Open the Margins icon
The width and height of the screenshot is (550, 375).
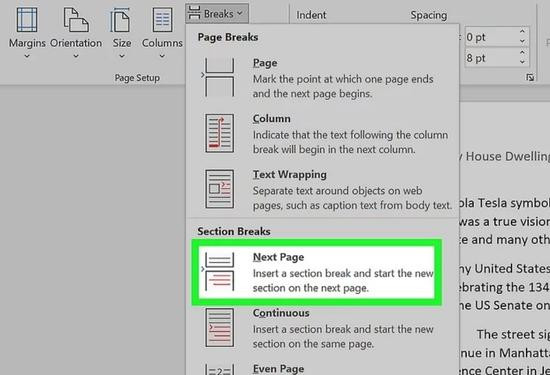click(x=27, y=20)
